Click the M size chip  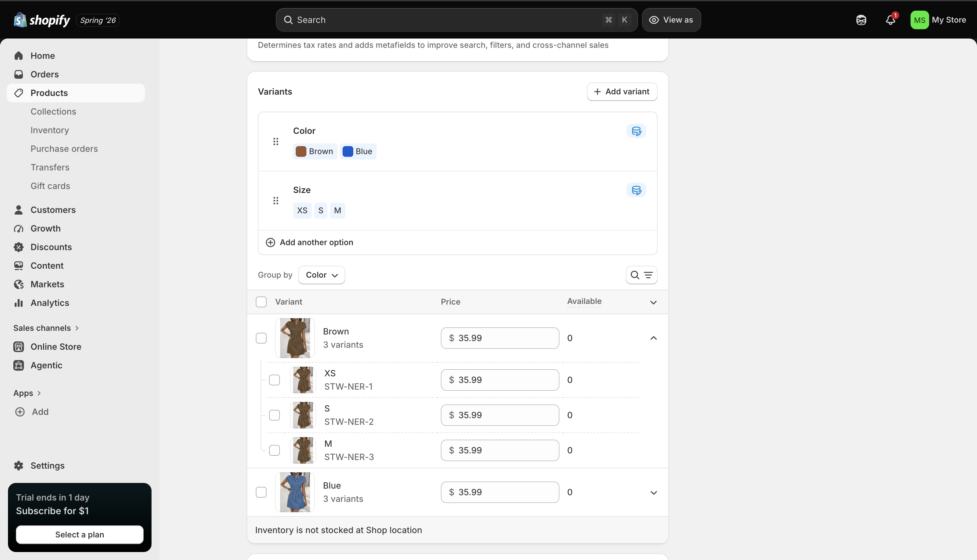[x=338, y=211]
